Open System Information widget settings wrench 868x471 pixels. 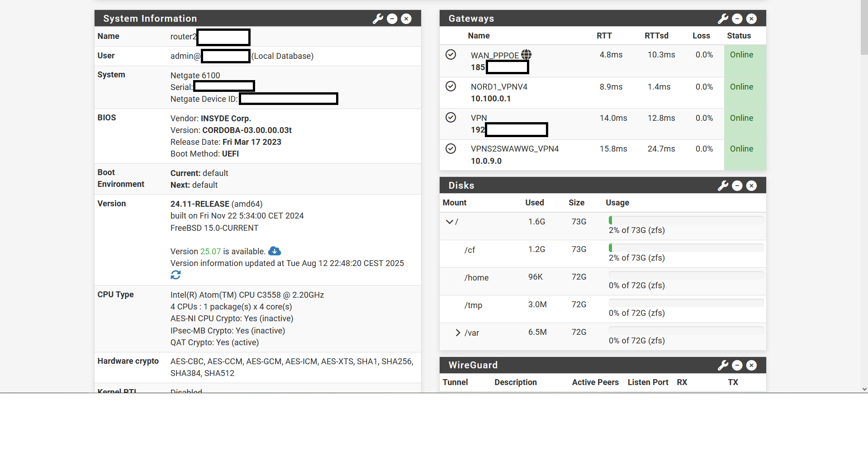point(378,19)
